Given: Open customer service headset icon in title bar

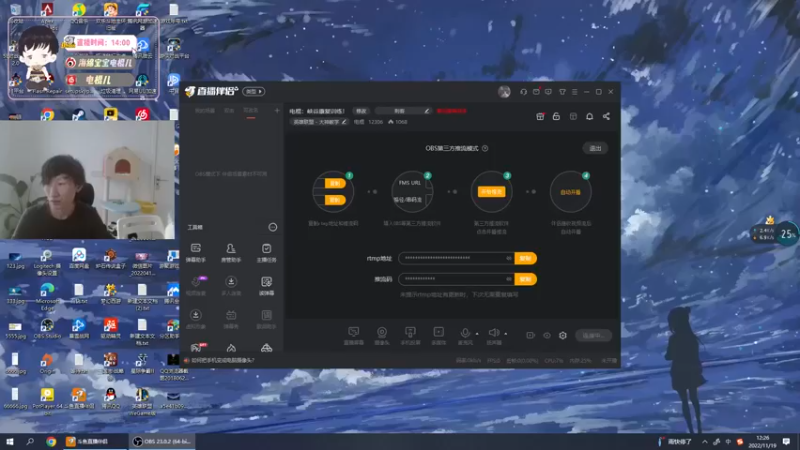Looking at the screenshot, I should (523, 92).
